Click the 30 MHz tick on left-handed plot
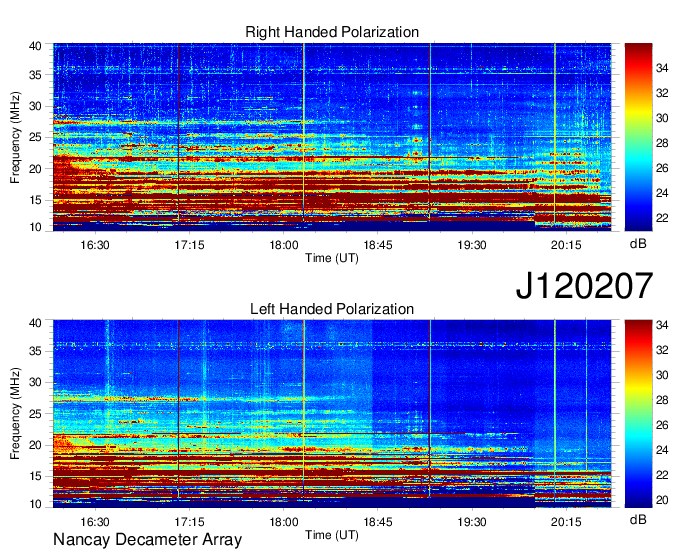This screenshot has height=552, width=680. click(35, 382)
